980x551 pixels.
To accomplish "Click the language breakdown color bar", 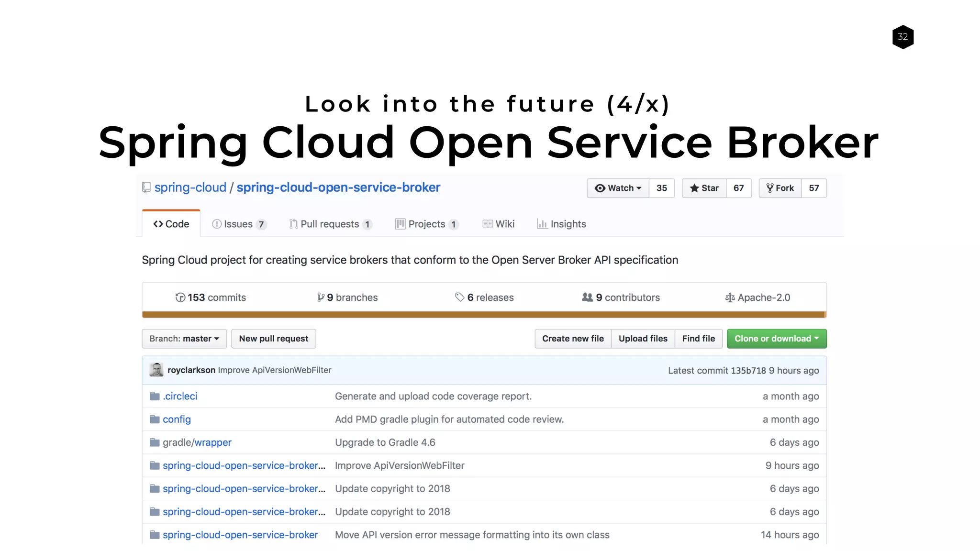I will click(484, 315).
